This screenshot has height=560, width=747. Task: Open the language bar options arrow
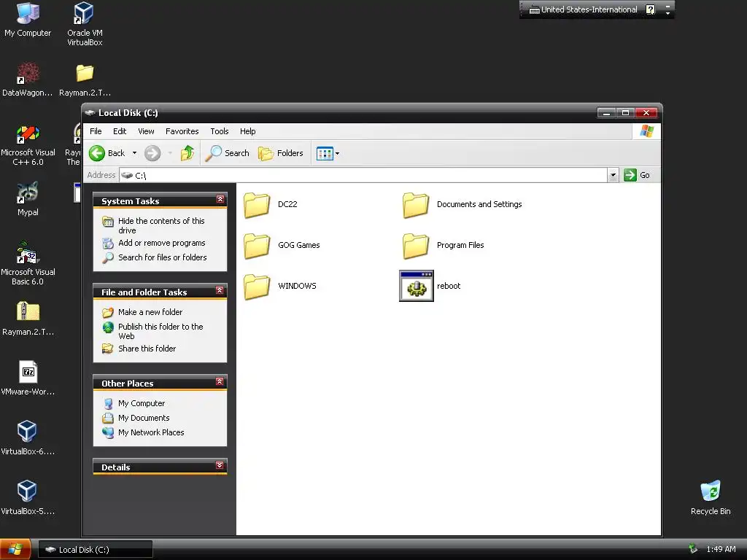tap(667, 13)
